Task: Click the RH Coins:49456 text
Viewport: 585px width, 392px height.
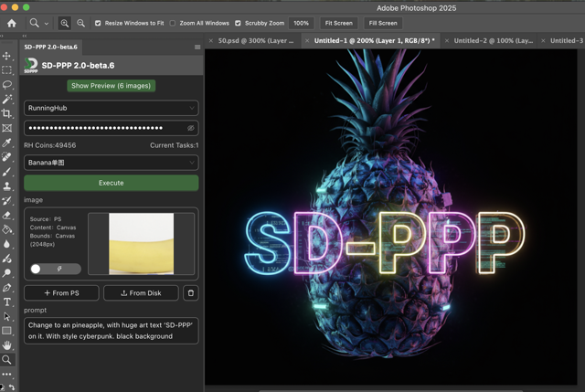Action: click(x=50, y=145)
